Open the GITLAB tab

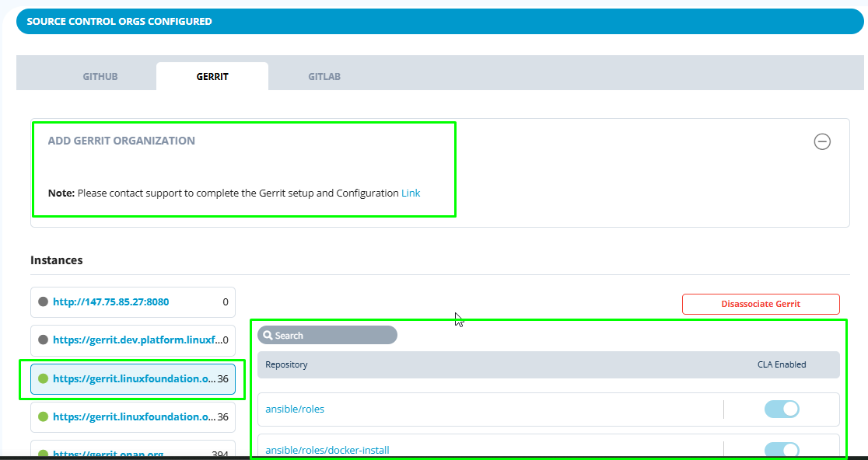coord(324,77)
